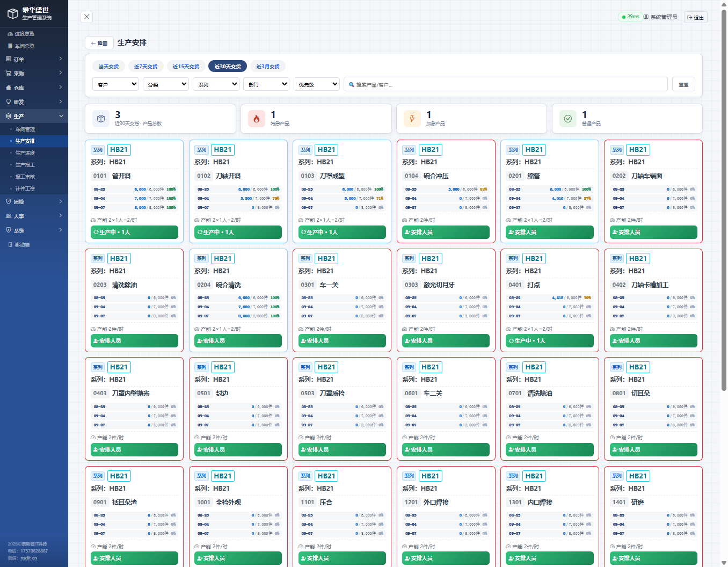
Task: Select the 近3月交货 filter tab
Action: 268,67
